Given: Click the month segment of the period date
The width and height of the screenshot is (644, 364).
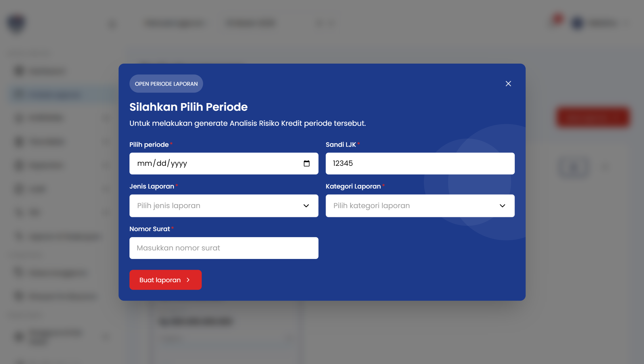Looking at the screenshot, I should [144, 164].
